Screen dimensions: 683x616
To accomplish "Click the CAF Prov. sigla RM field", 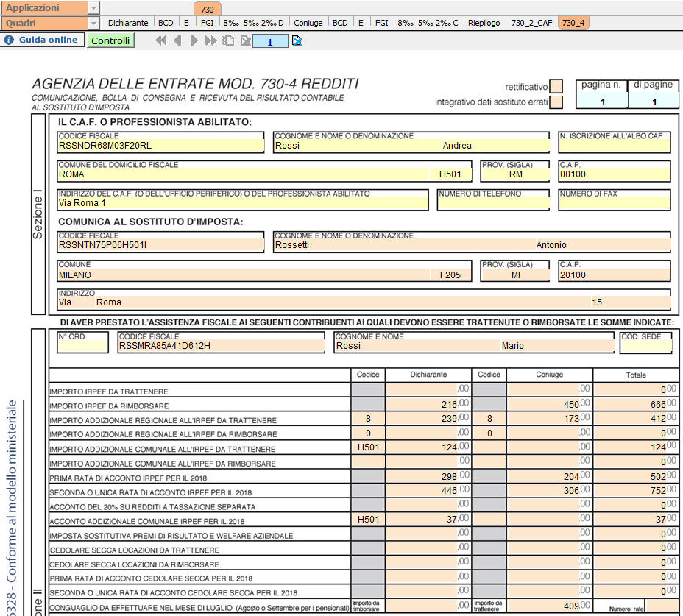I will coord(515,174).
